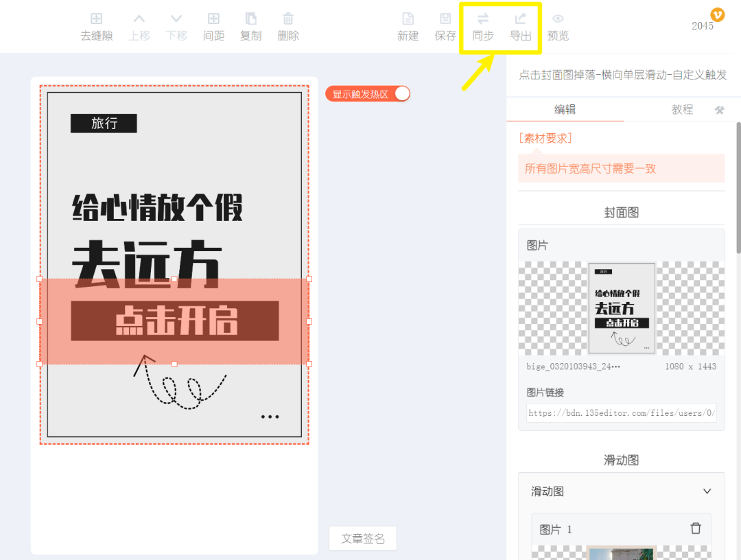Click the template title 点击封面图掉落-横向单层滑动-自定义触发

click(x=622, y=75)
